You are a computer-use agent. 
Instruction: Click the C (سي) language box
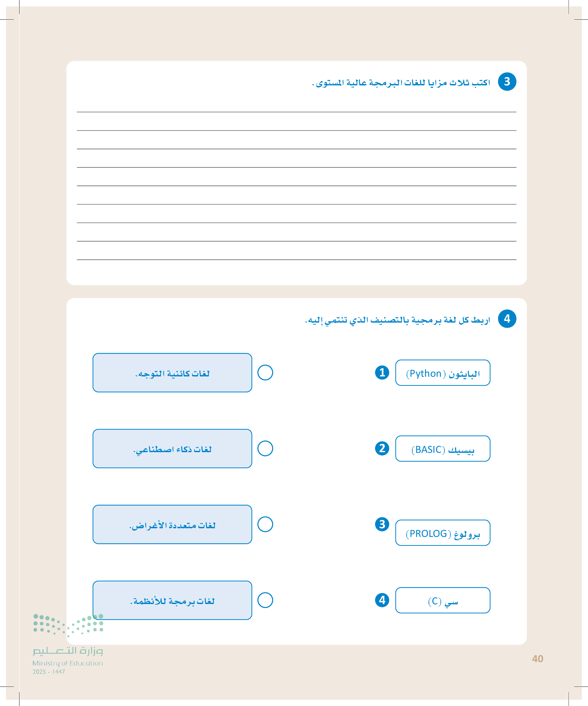442,600
